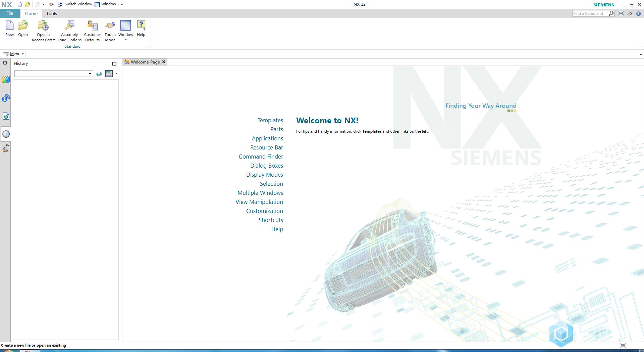
Task: Open the Dialog Boxes link
Action: pos(266,166)
